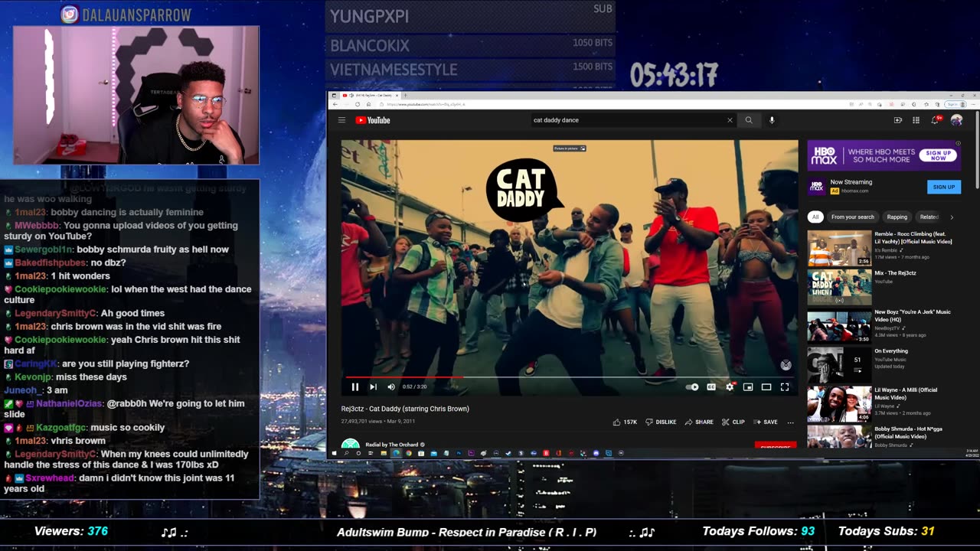Open Windows taskbar search

point(346,453)
